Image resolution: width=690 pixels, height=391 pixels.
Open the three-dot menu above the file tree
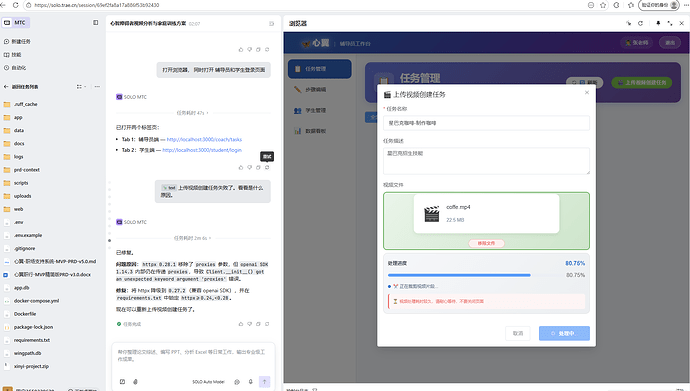(x=97, y=87)
